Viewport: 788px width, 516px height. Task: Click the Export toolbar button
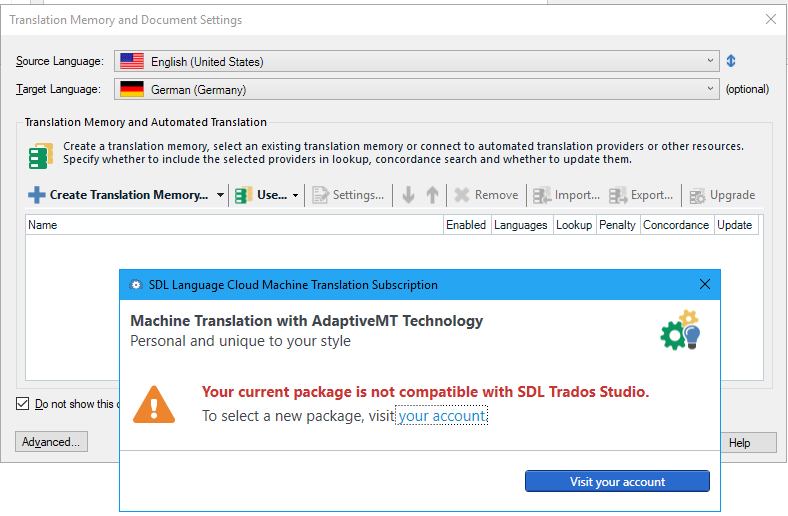click(641, 195)
